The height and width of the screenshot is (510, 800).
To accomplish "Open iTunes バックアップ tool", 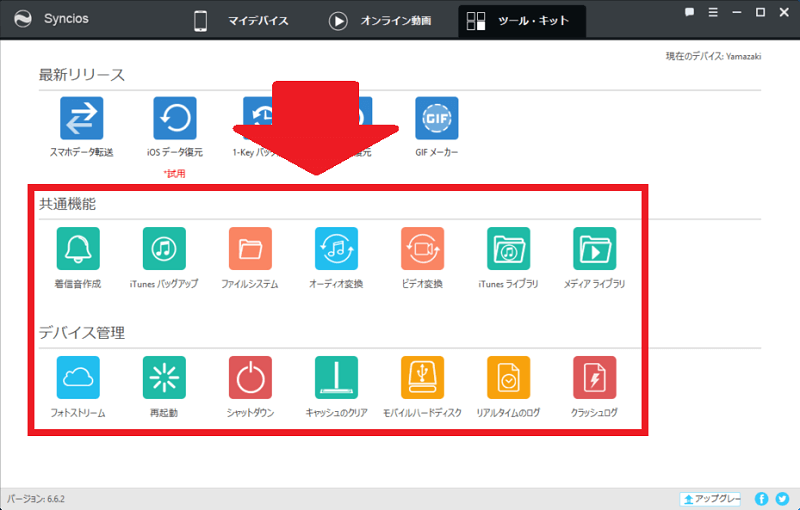I will [x=164, y=248].
